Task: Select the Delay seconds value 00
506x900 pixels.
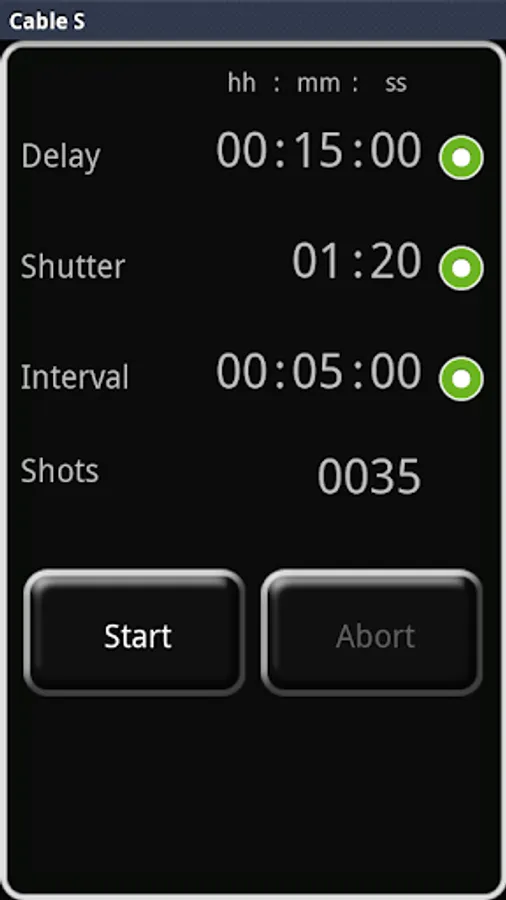Action: 396,150
